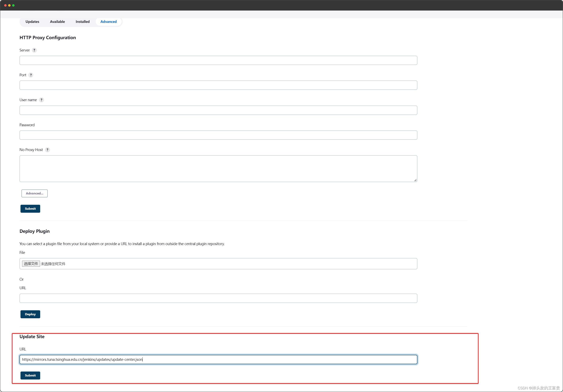The width and height of the screenshot is (563, 392).
Task: Focus the User name input field
Action: (x=218, y=110)
